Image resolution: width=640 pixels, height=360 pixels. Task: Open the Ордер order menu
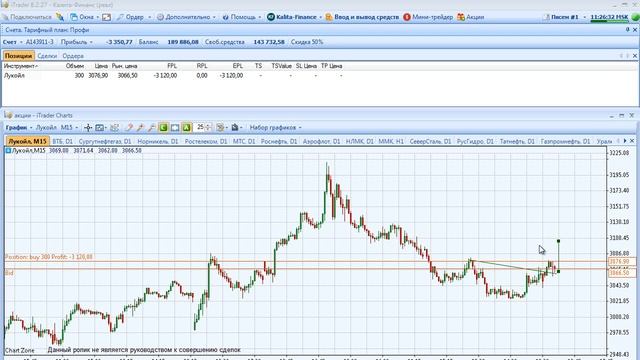[x=133, y=17]
